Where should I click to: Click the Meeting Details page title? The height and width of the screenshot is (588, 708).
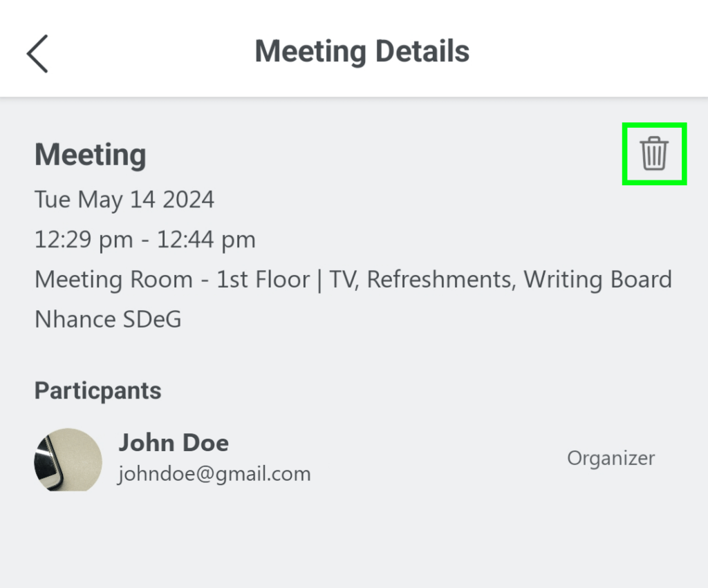362,52
